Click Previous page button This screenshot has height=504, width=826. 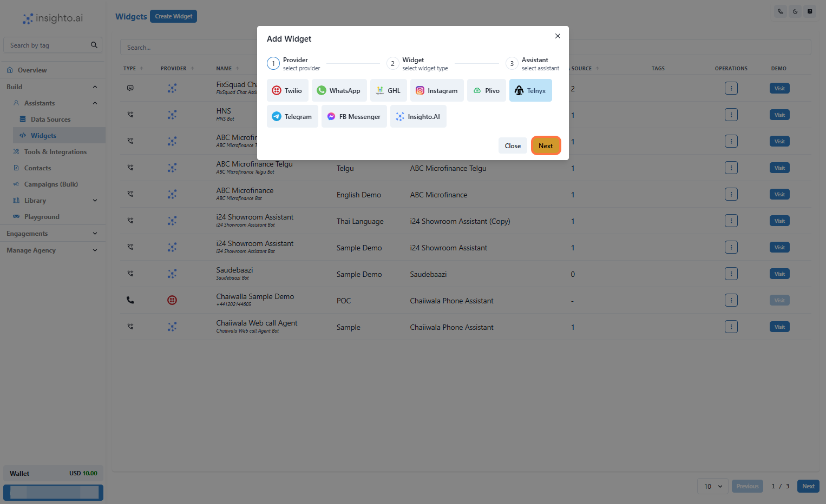pyautogui.click(x=748, y=486)
